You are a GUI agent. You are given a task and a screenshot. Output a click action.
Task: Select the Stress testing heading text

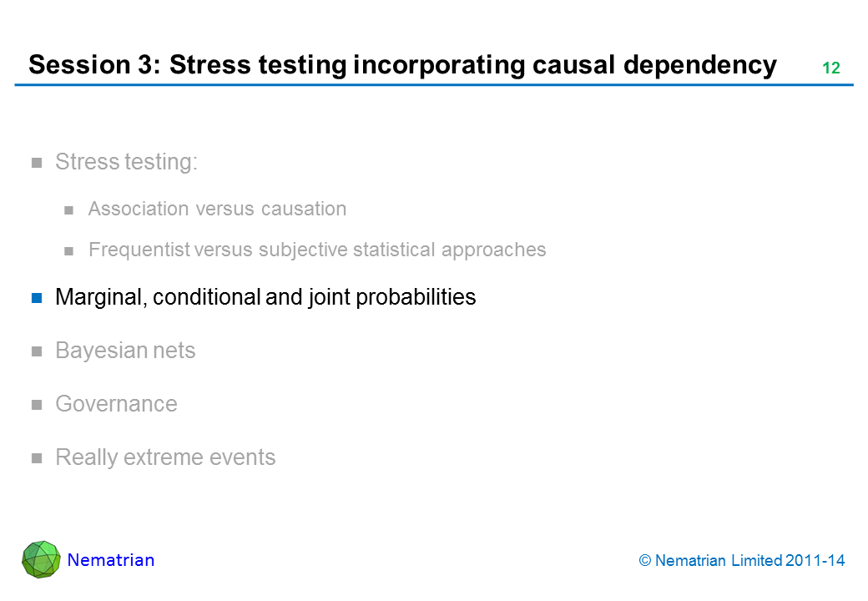(x=126, y=162)
